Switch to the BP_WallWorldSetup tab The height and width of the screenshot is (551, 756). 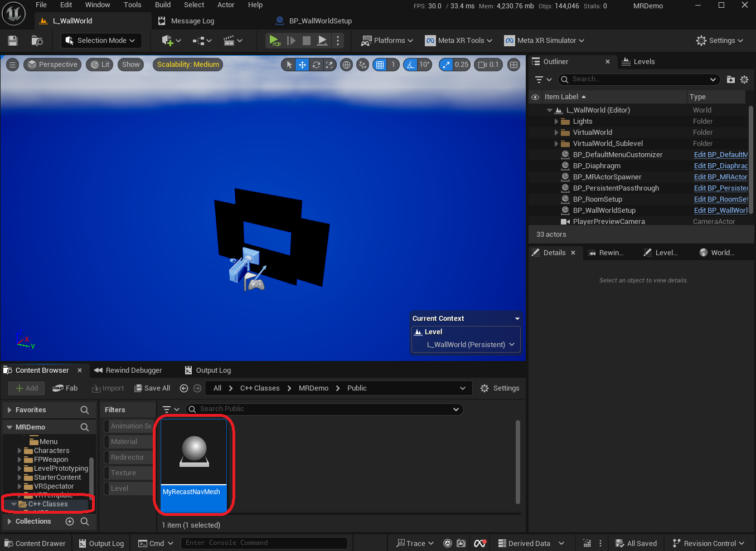(320, 21)
